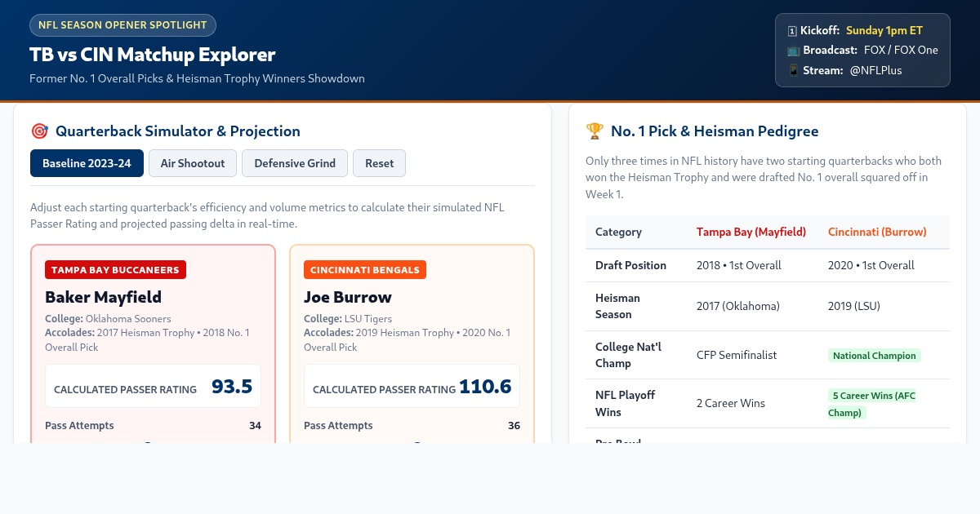Viewport: 980px width, 514px height.
Task: Click the Draft Position row label
Action: click(630, 265)
